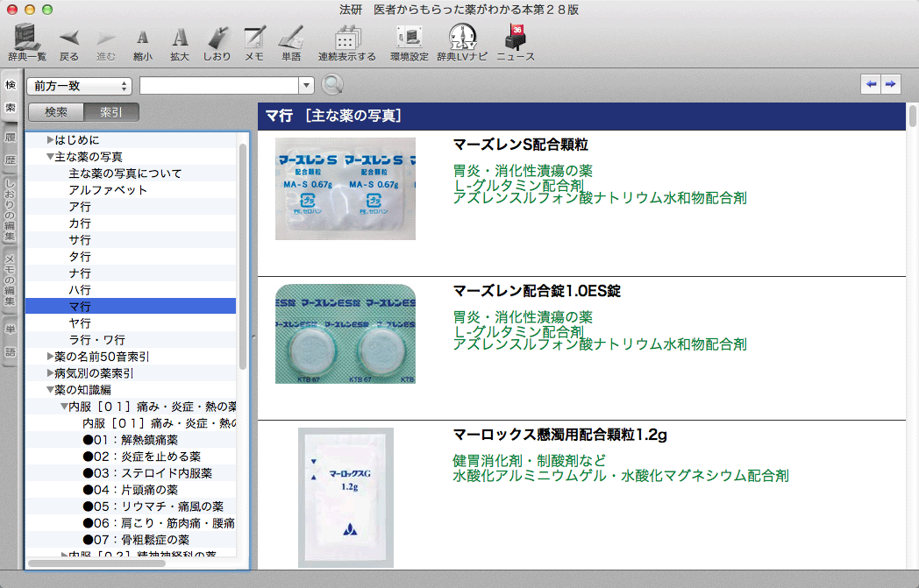Expand the はじめに tree node
This screenshot has width=919, height=588.
[x=50, y=140]
